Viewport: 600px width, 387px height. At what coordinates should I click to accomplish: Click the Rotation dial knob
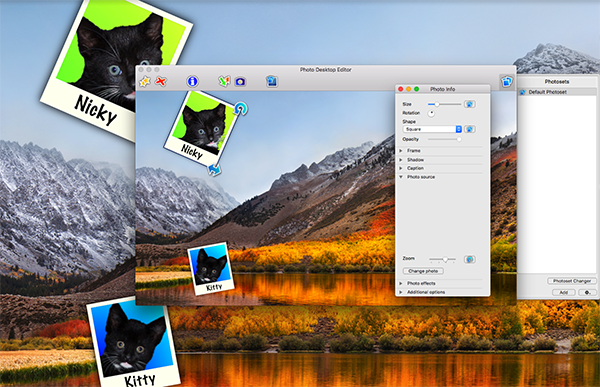coord(431,113)
